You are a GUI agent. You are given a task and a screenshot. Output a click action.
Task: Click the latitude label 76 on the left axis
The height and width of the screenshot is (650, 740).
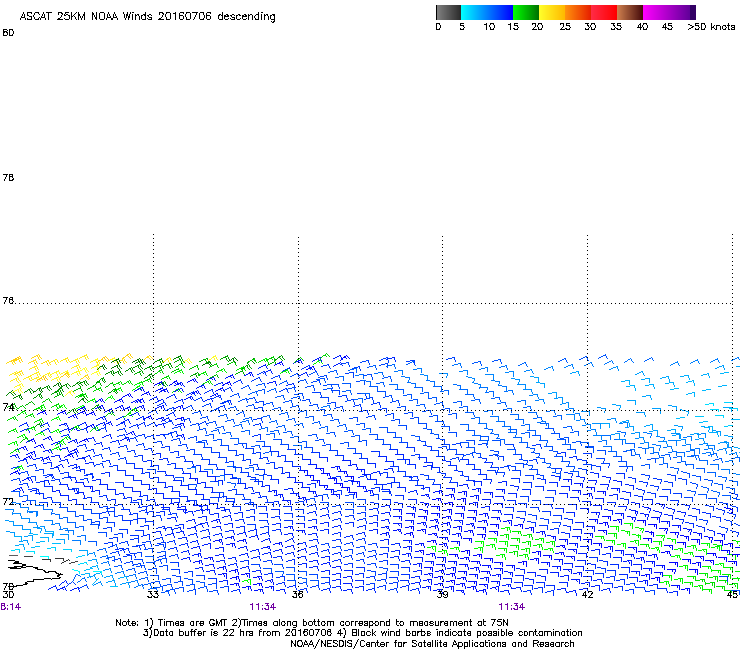click(x=8, y=300)
